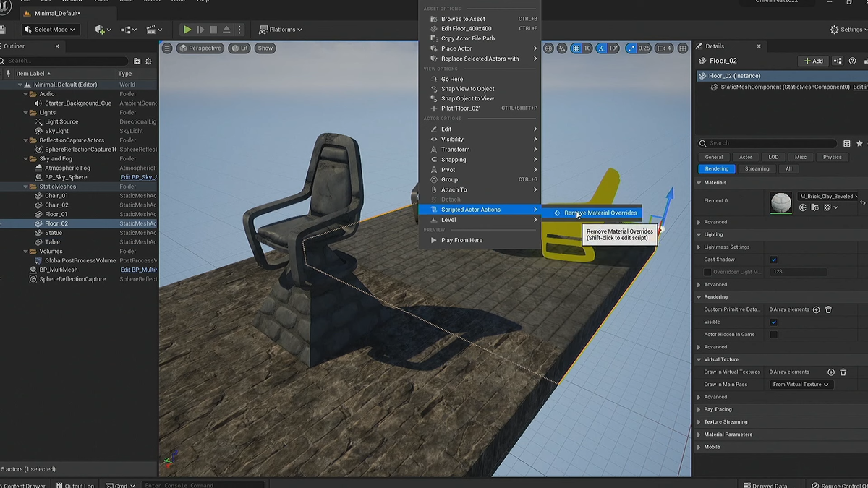Toggle the Cast Shadow checkbox
Screen dimensions: 868x488
(x=773, y=260)
